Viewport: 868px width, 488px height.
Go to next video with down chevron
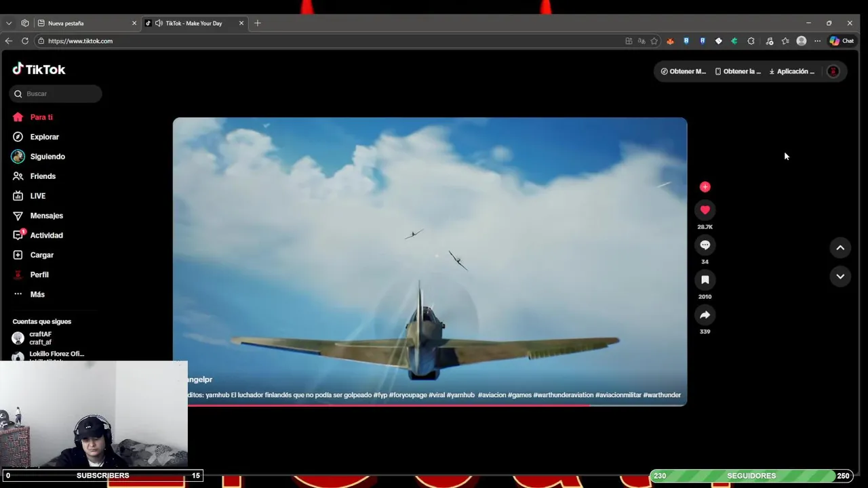pyautogui.click(x=840, y=276)
